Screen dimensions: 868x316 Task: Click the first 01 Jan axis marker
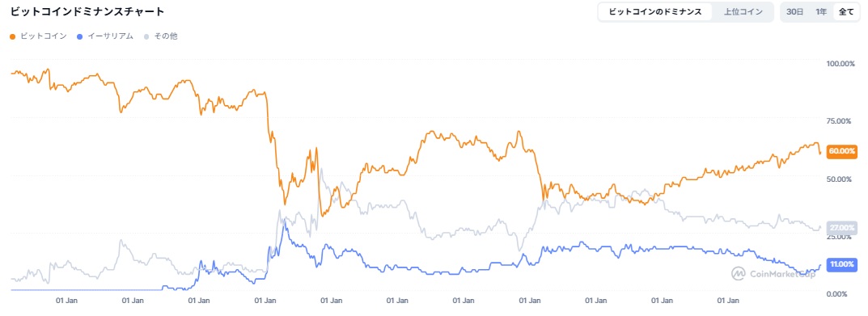click(66, 301)
